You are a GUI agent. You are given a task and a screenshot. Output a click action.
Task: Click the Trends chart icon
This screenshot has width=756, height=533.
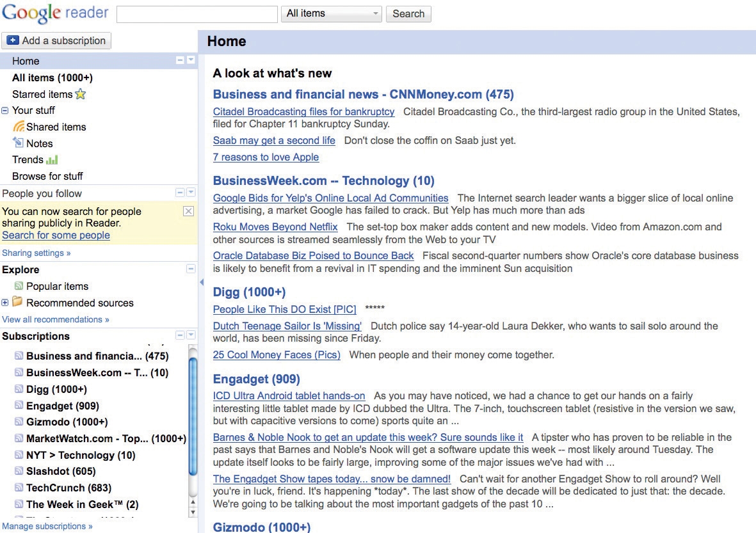click(x=52, y=159)
